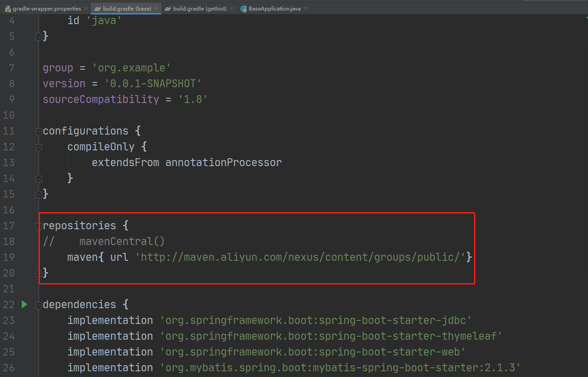Viewport: 588px width, 377px height.
Task: Click 'implementation' keyword before spring-boot-starter-web
Action: [110, 352]
